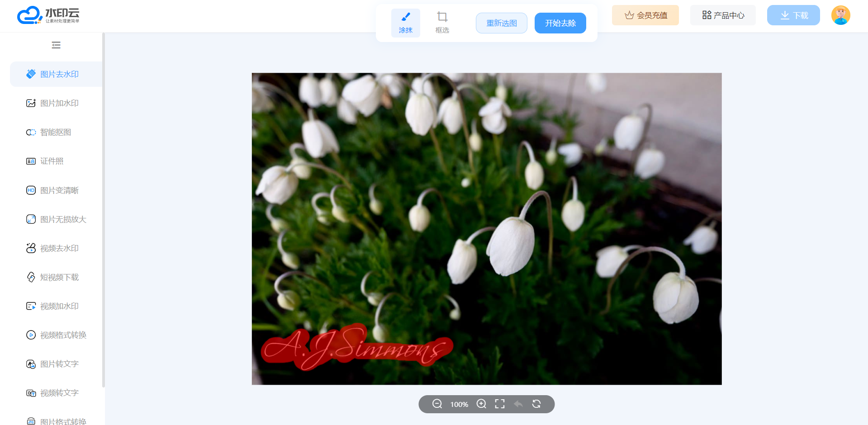Click the undo arrow icon
The height and width of the screenshot is (425, 868).
tap(518, 404)
